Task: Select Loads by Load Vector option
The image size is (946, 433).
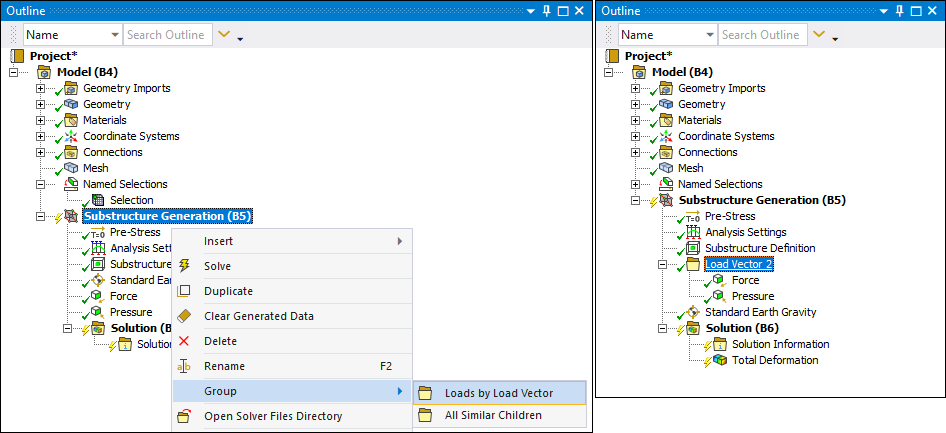Action: (x=500, y=393)
